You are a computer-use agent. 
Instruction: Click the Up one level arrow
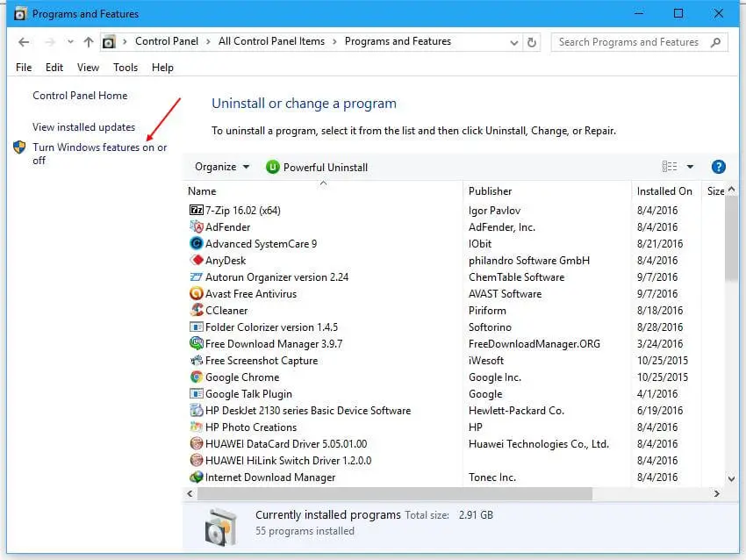coord(89,40)
